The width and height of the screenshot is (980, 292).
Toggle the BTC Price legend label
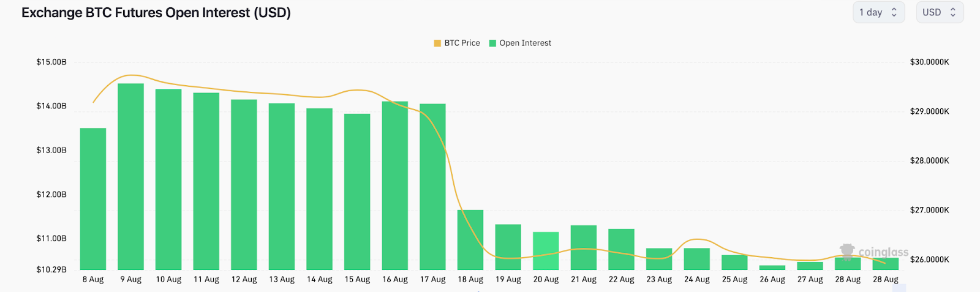click(462, 43)
